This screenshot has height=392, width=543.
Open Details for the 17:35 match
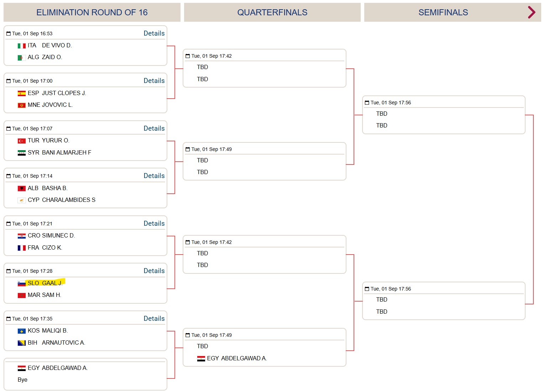(154, 318)
